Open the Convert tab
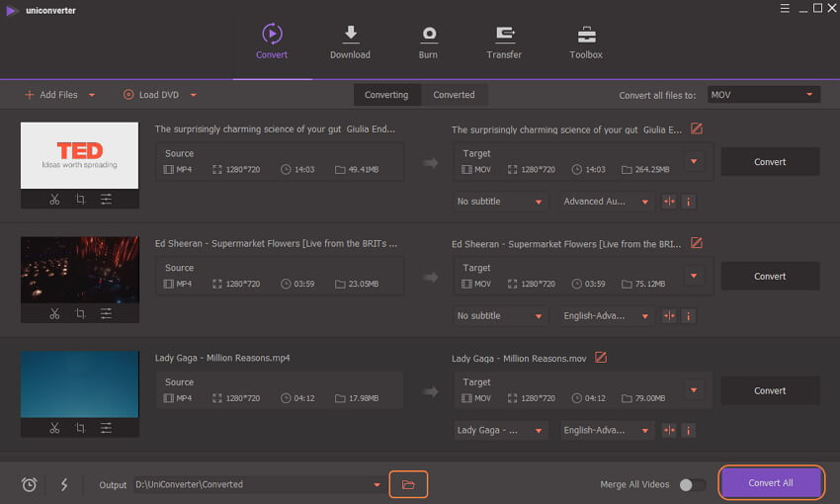The image size is (840, 504). point(272,42)
